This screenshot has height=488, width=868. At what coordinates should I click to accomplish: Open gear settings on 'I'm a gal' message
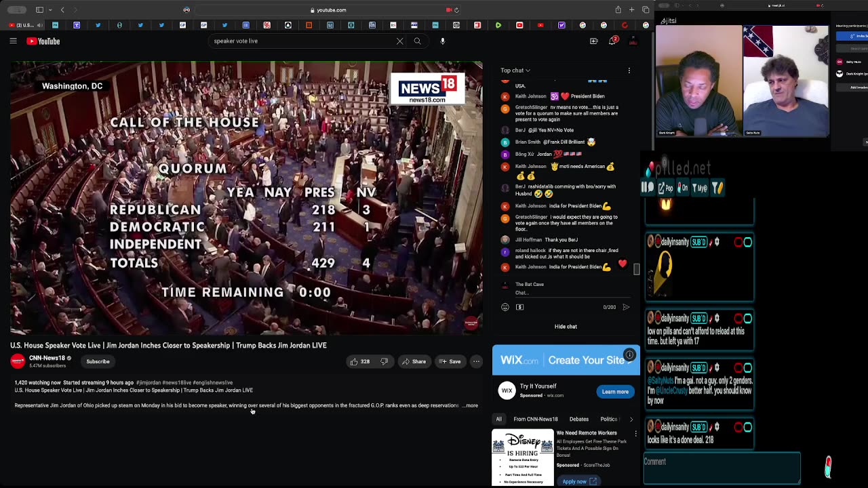[717, 368]
